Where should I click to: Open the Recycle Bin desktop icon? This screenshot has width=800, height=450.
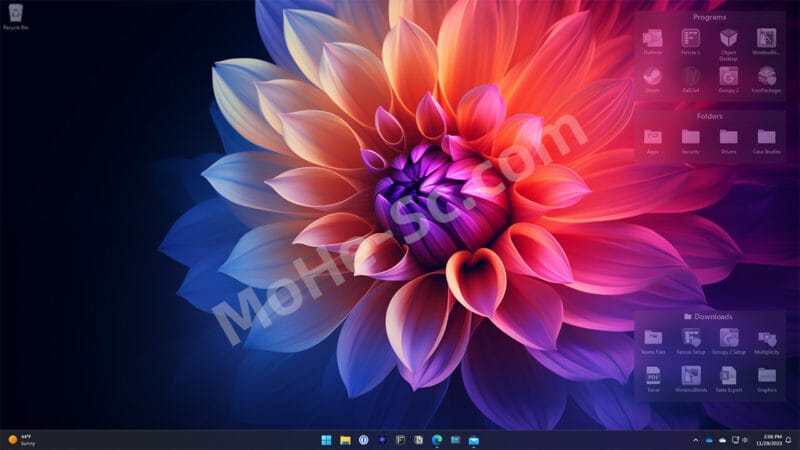(x=15, y=16)
